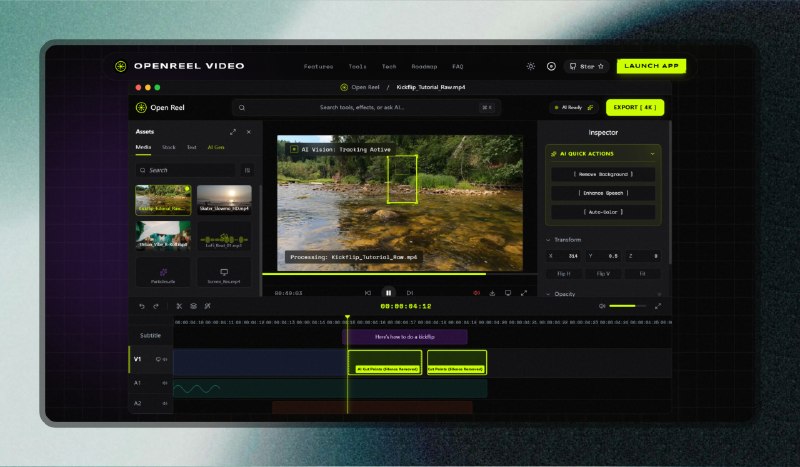Click the Remove Background button

click(603, 174)
